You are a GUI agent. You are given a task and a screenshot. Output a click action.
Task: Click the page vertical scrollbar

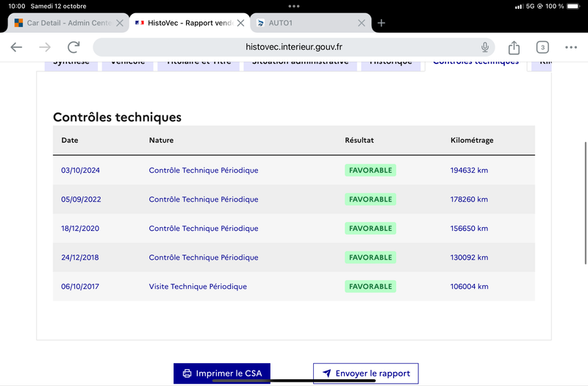coord(586,203)
